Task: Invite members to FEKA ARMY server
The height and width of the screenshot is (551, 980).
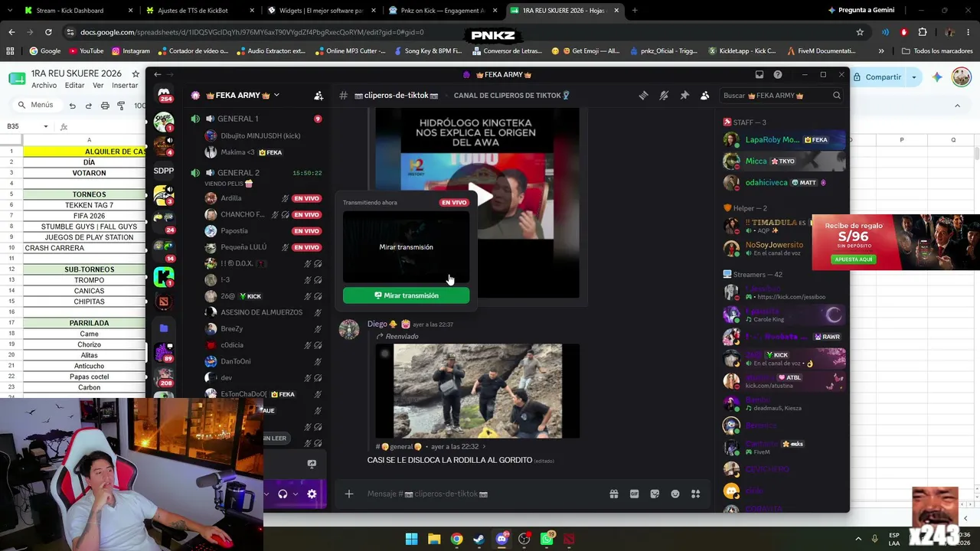Action: tap(318, 96)
